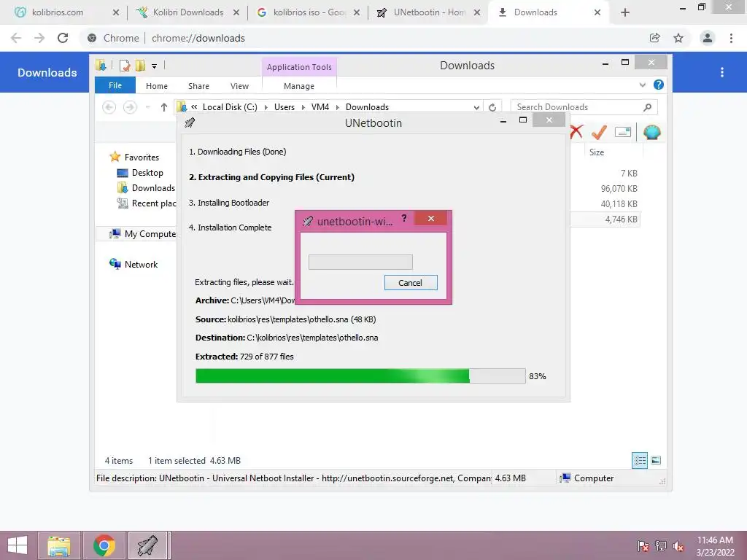This screenshot has height=560, width=747.
Task: Reload the Chrome page
Action: point(63,38)
